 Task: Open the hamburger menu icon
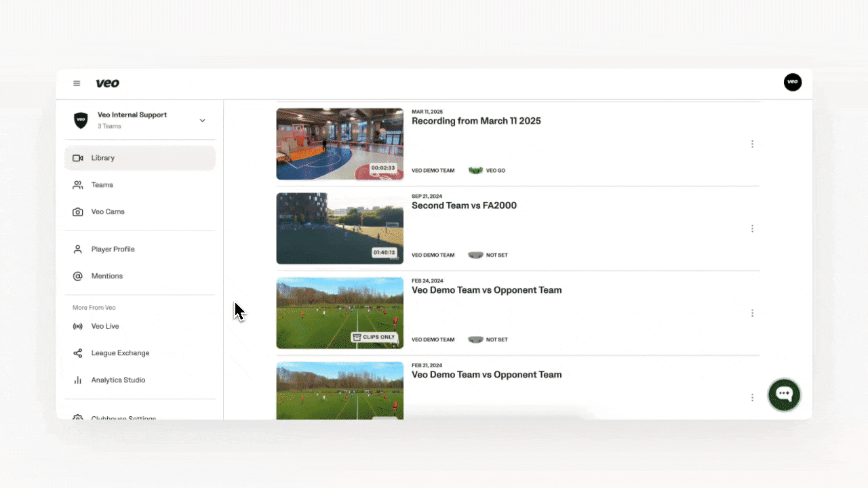coord(77,83)
